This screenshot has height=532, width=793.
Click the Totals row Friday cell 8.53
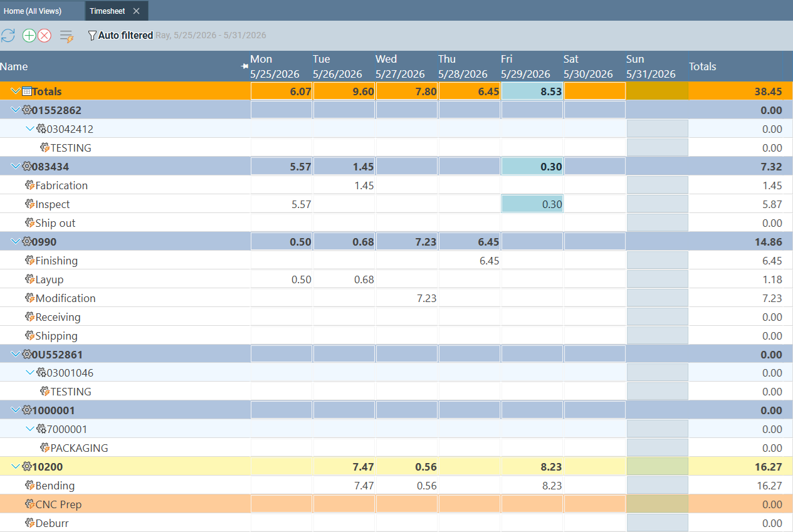tap(532, 91)
